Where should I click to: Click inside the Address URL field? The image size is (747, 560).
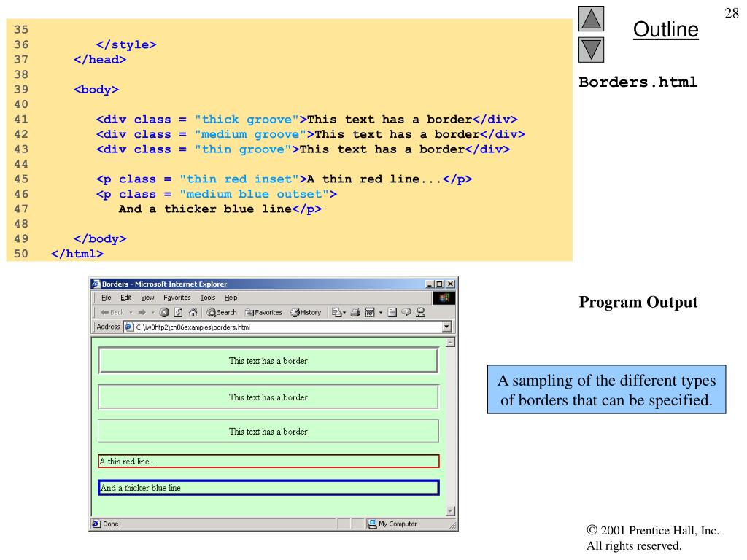285,327
